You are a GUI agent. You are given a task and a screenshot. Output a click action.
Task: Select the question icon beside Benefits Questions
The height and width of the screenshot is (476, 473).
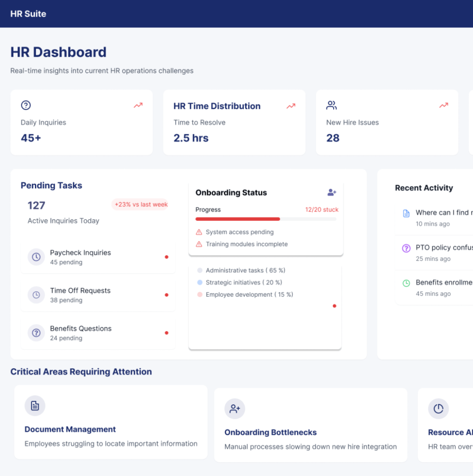(x=36, y=333)
